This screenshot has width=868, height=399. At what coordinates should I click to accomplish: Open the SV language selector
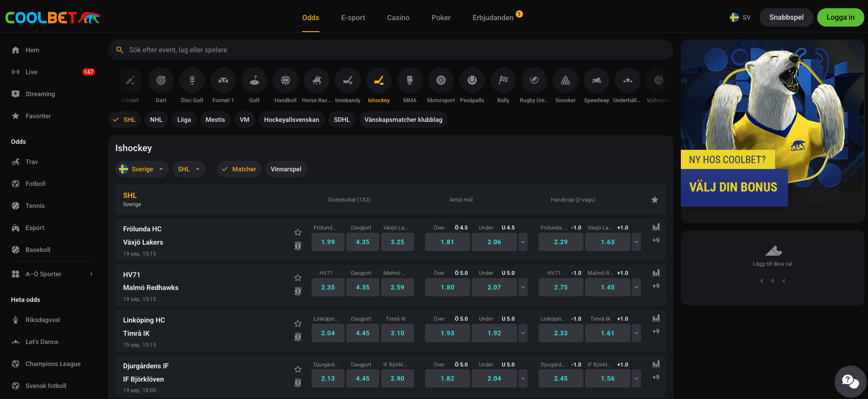click(740, 17)
